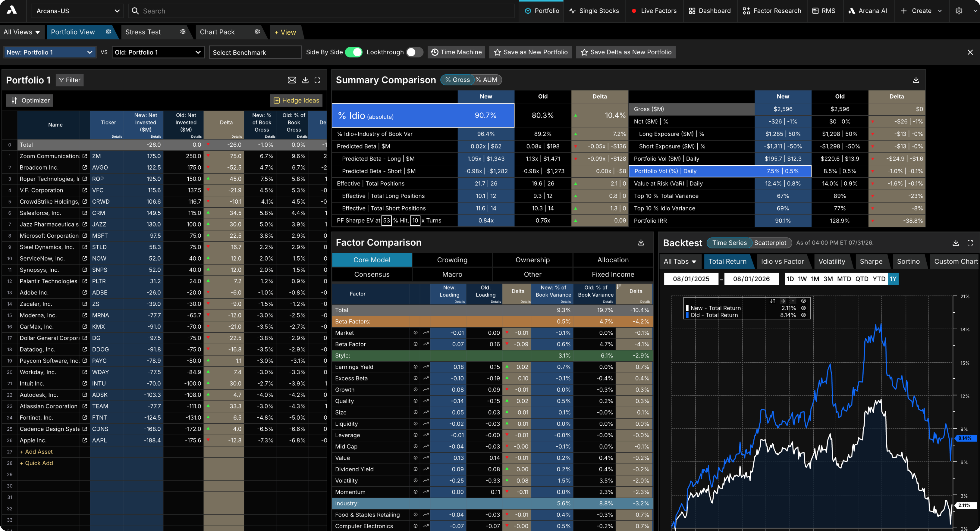The width and height of the screenshot is (980, 531).
Task: Click the PF Sharpe hit-rate field showing 53
Action: pos(387,220)
